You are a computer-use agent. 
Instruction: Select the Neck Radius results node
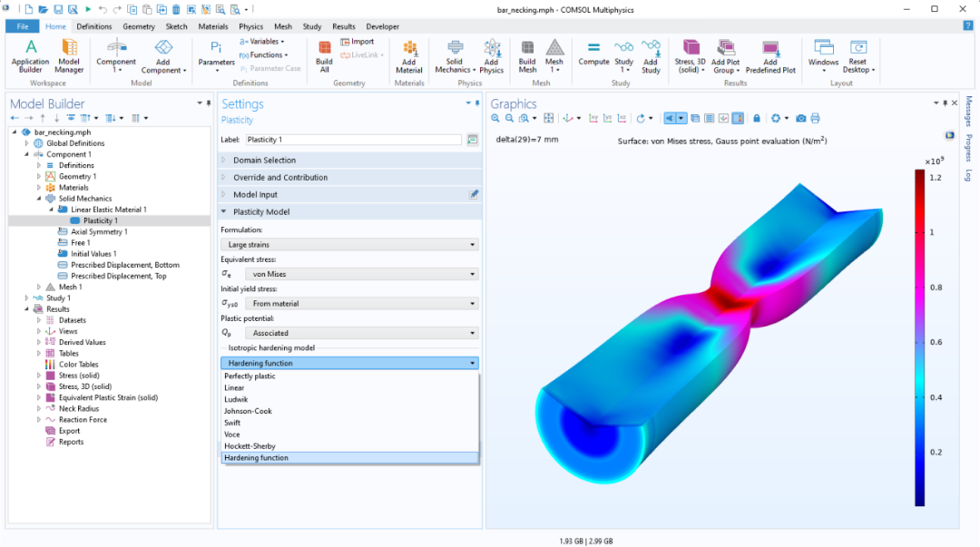point(79,409)
